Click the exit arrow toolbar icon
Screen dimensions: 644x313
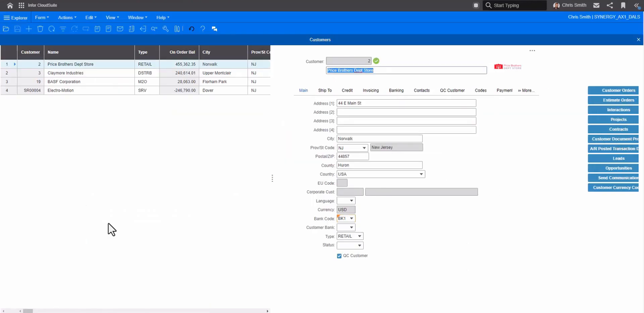tap(143, 29)
